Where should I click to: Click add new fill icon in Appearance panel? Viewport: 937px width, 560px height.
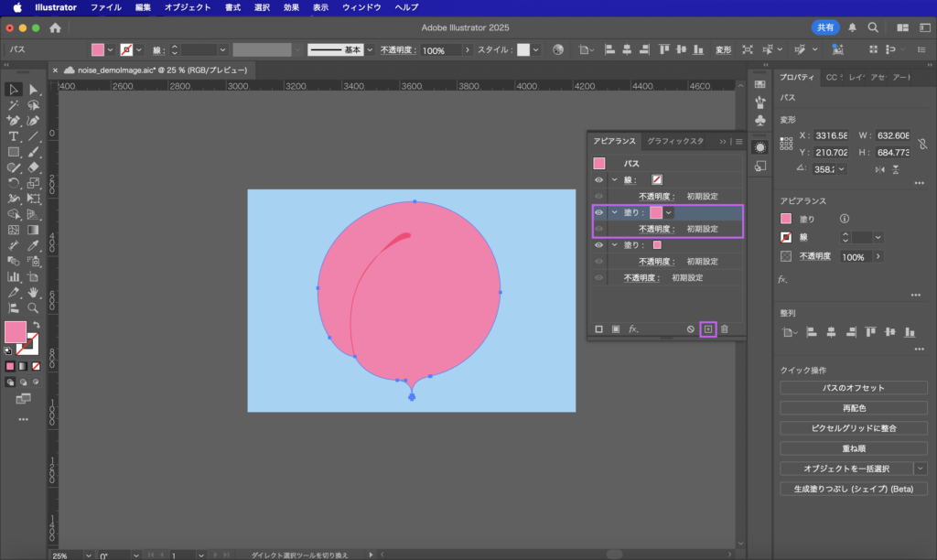click(616, 329)
